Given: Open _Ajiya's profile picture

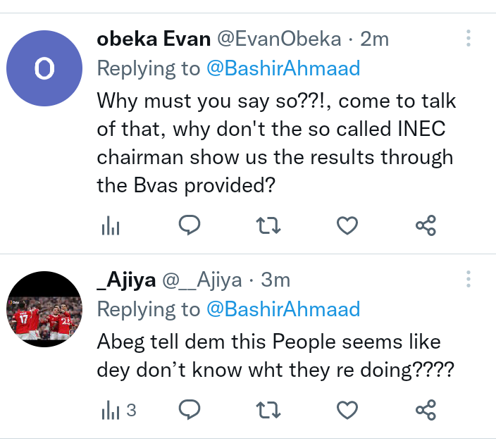Looking at the screenshot, I should point(44,309).
